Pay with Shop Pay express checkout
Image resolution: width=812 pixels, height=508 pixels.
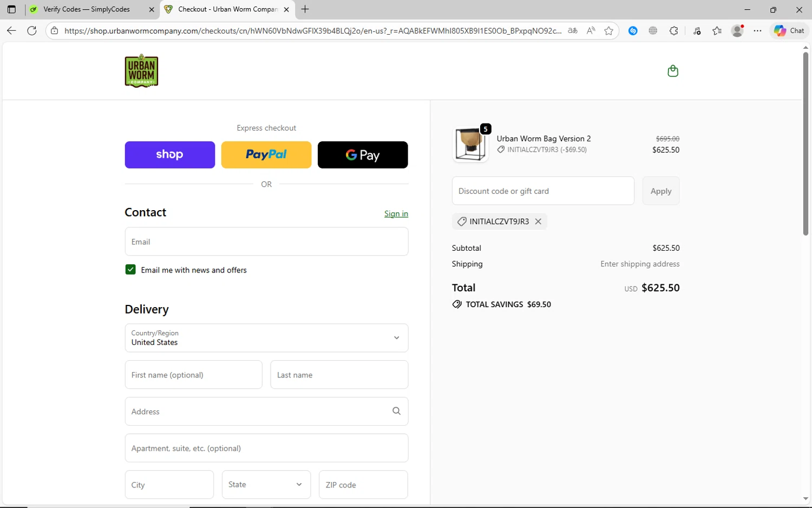pos(170,155)
